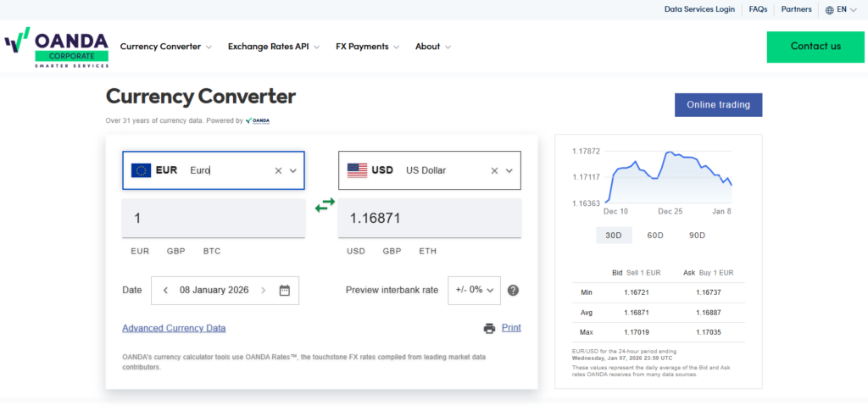
Task: Go to next date arrow
Action: [264, 290]
